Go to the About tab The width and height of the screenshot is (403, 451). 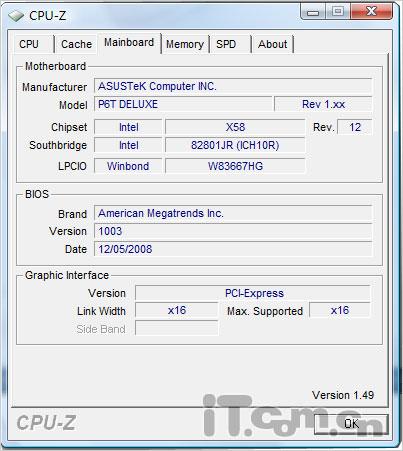272,44
